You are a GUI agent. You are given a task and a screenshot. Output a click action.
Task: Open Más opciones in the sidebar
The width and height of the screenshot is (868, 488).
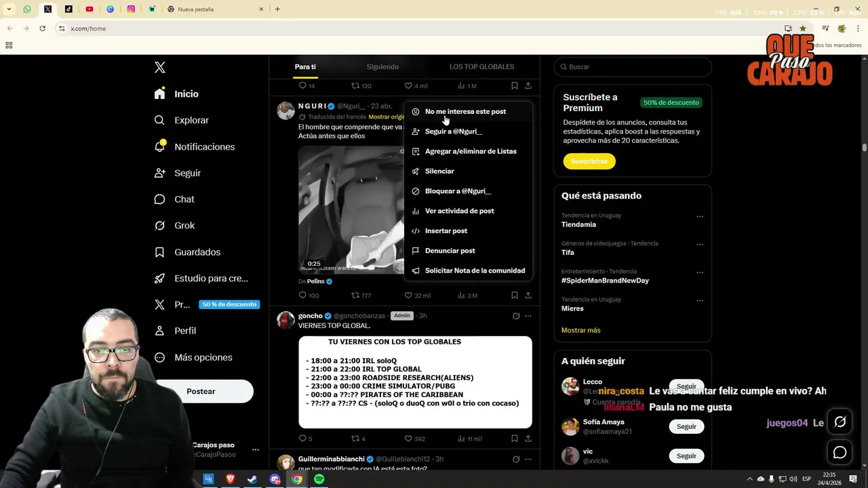[x=193, y=357]
